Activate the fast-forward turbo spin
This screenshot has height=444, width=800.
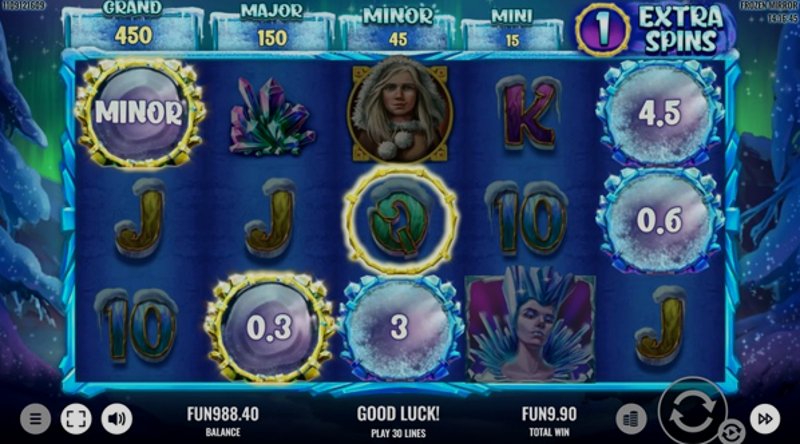pos(765,419)
